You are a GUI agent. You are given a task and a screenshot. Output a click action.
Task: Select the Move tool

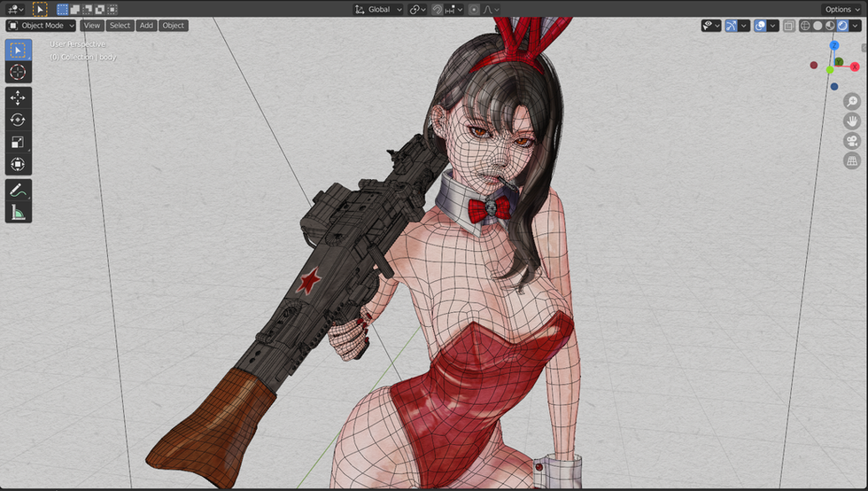pos(18,98)
